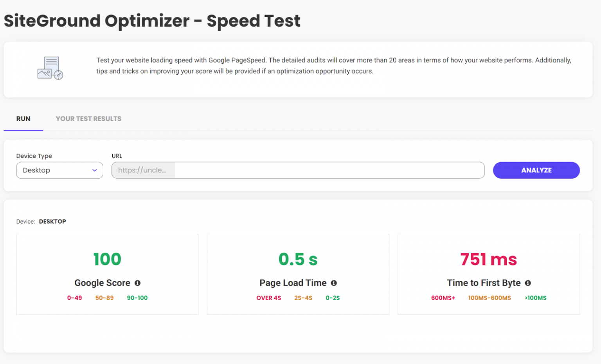This screenshot has width=601, height=364.
Task: Click the green 90-100 score range label
Action: point(137,298)
